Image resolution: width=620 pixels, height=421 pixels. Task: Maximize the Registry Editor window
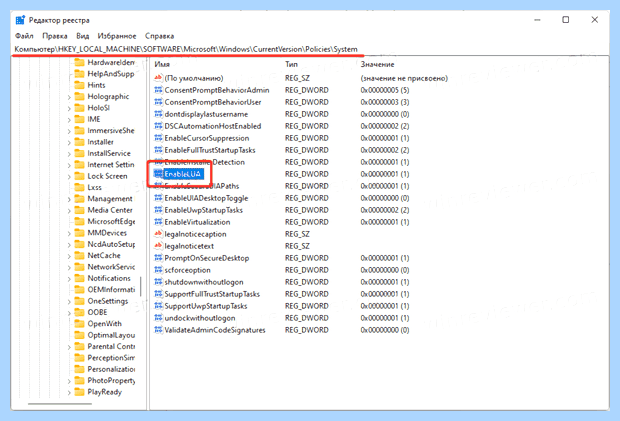pos(566,20)
